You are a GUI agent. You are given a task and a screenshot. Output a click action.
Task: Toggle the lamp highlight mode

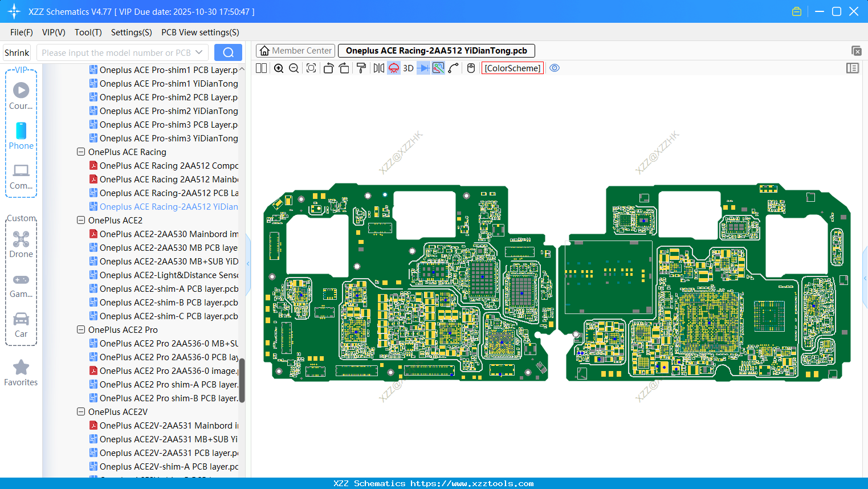394,68
